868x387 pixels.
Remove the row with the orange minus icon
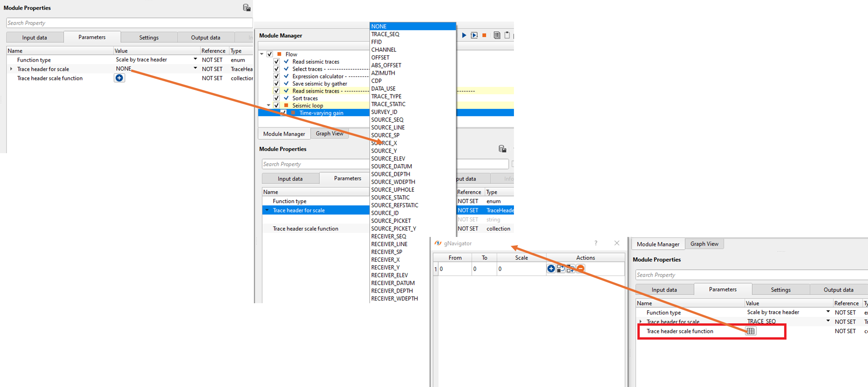click(x=580, y=269)
